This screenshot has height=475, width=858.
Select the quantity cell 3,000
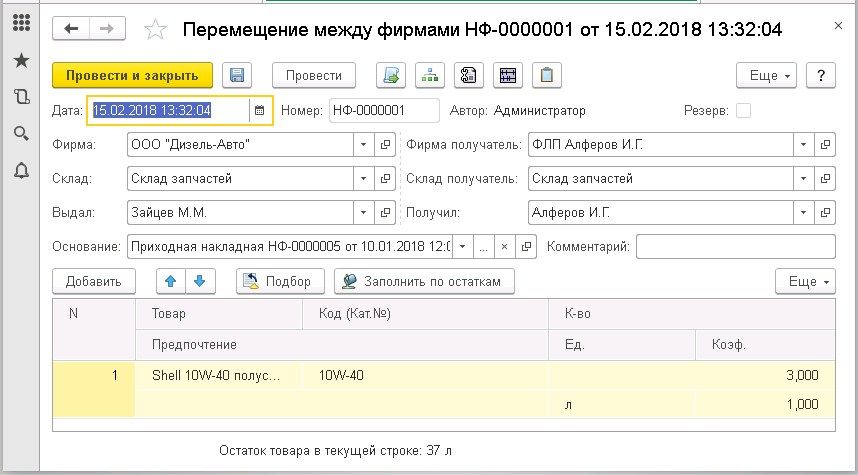(x=692, y=375)
